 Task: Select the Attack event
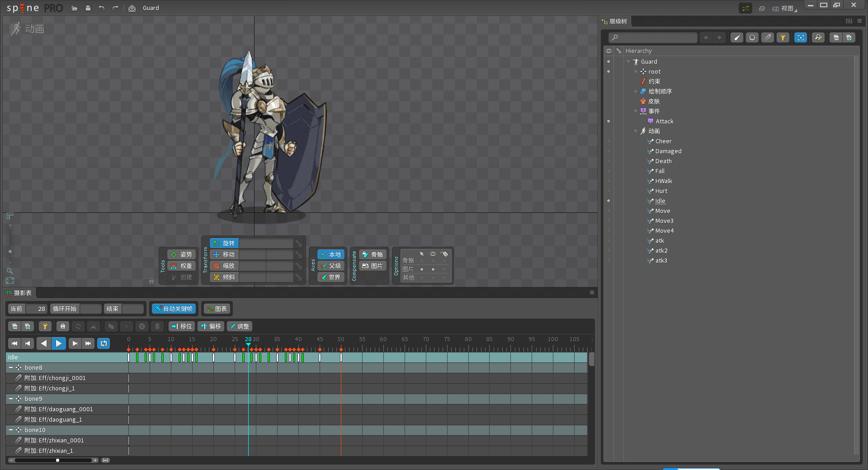[665, 122]
